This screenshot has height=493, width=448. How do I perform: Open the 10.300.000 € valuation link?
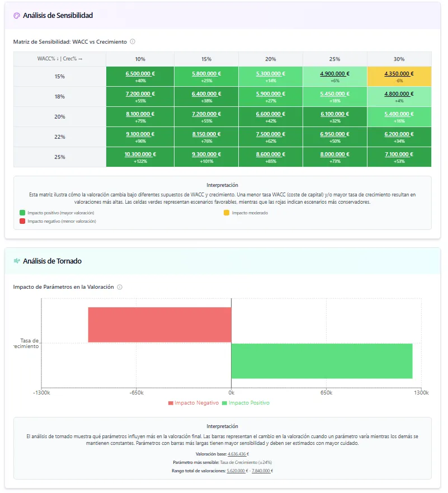[x=140, y=154]
